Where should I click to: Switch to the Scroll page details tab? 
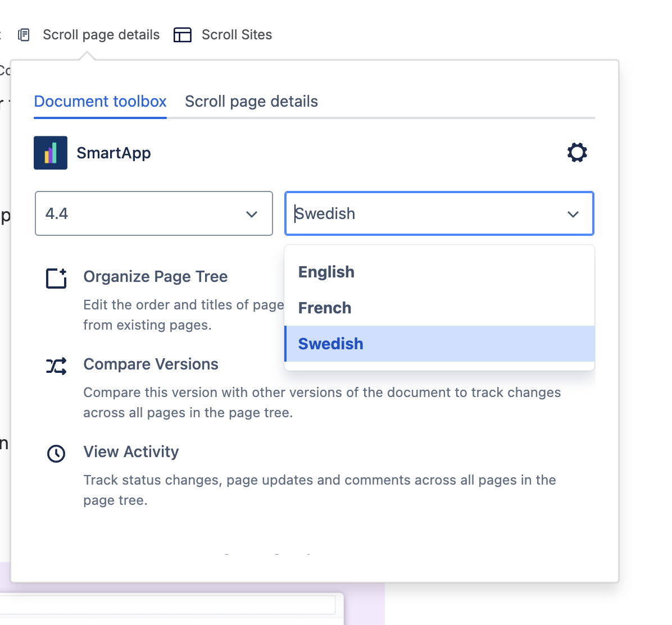251,102
